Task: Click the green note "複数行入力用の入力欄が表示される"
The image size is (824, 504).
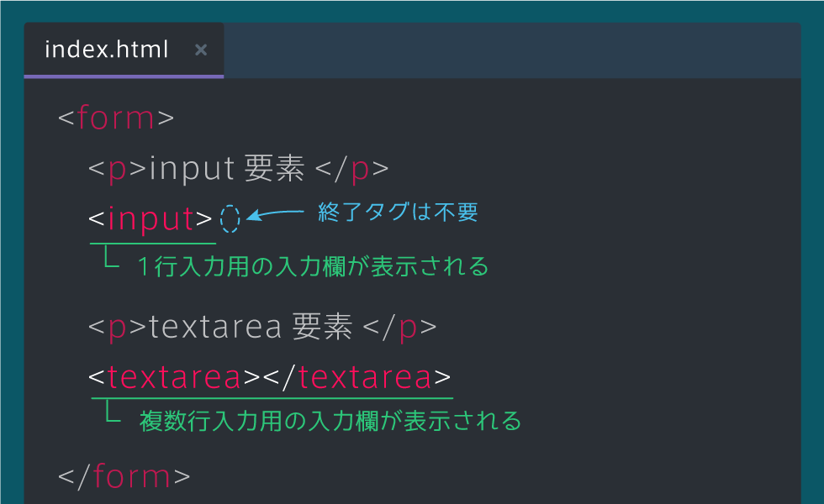Action: click(330, 420)
